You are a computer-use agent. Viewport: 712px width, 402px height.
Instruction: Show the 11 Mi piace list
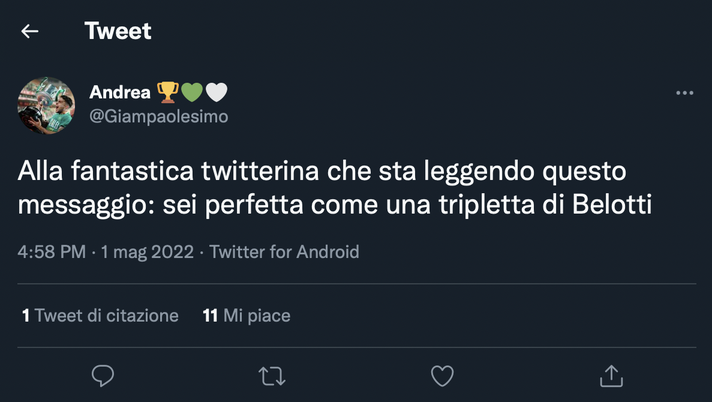(246, 315)
